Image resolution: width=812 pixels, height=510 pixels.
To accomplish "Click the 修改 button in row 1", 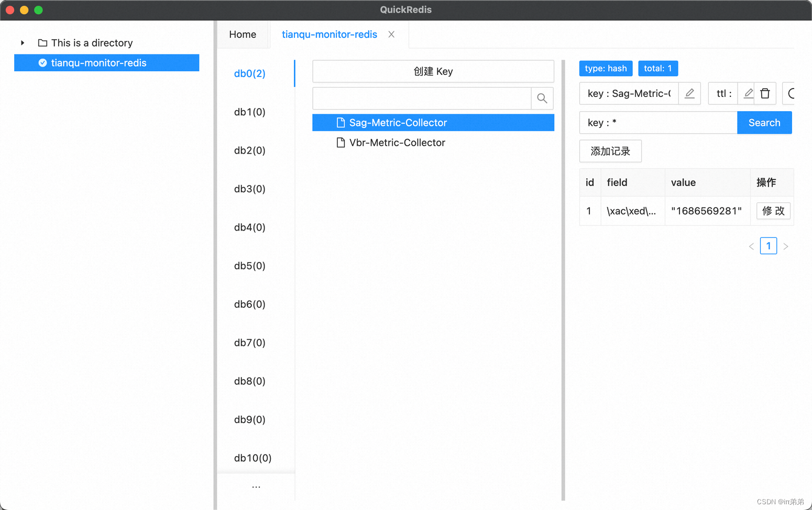I will point(773,211).
